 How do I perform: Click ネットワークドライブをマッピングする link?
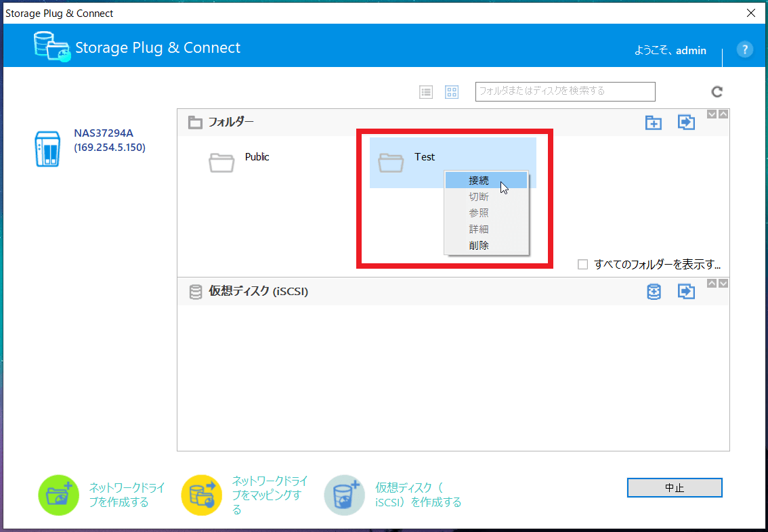click(x=270, y=495)
